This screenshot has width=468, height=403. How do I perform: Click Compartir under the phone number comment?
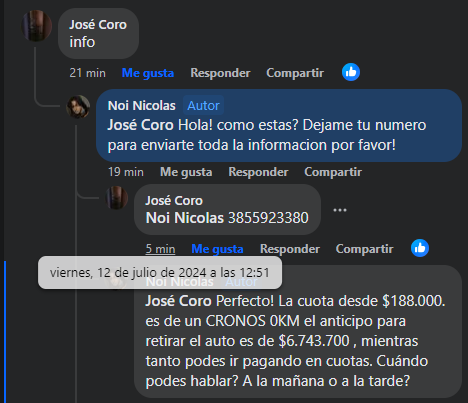(x=364, y=249)
